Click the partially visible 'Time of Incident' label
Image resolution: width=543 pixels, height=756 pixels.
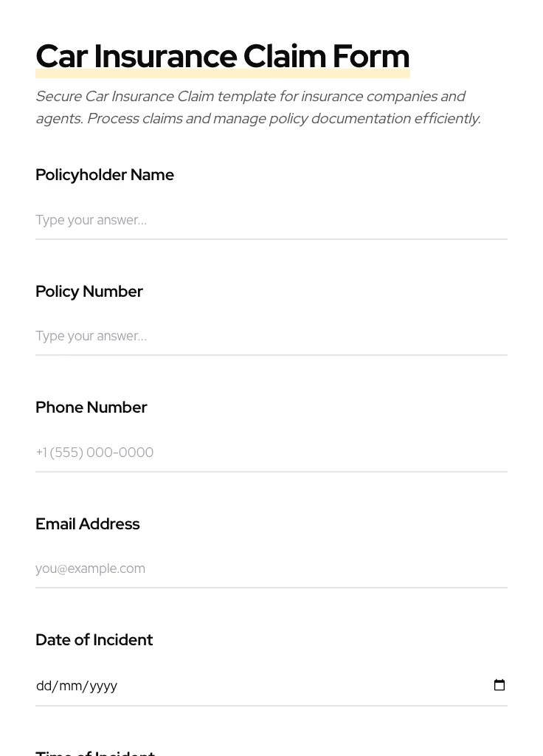[x=95, y=752]
